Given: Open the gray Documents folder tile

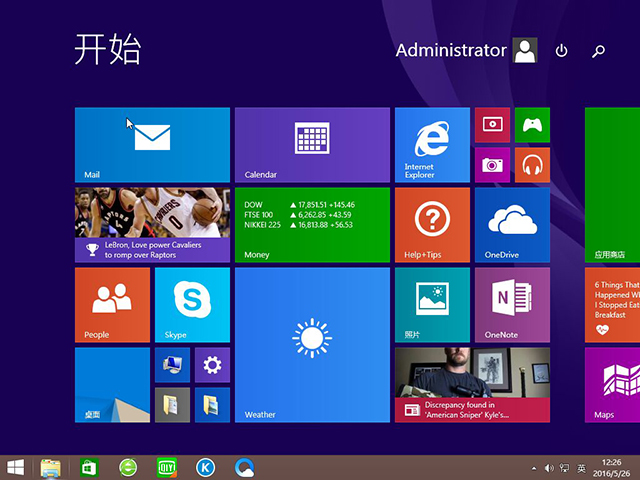Looking at the screenshot, I should coord(172,405).
